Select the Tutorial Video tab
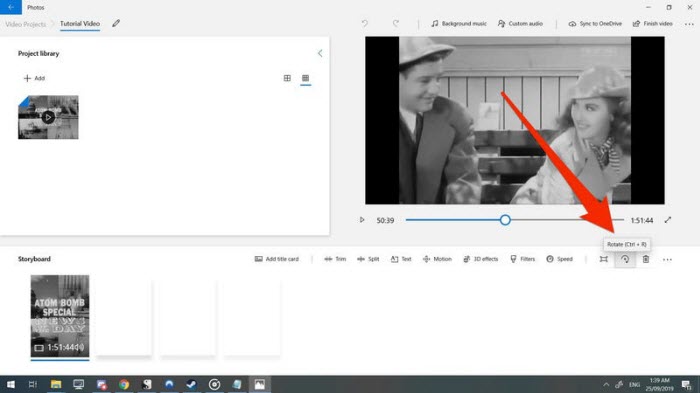 coord(80,24)
